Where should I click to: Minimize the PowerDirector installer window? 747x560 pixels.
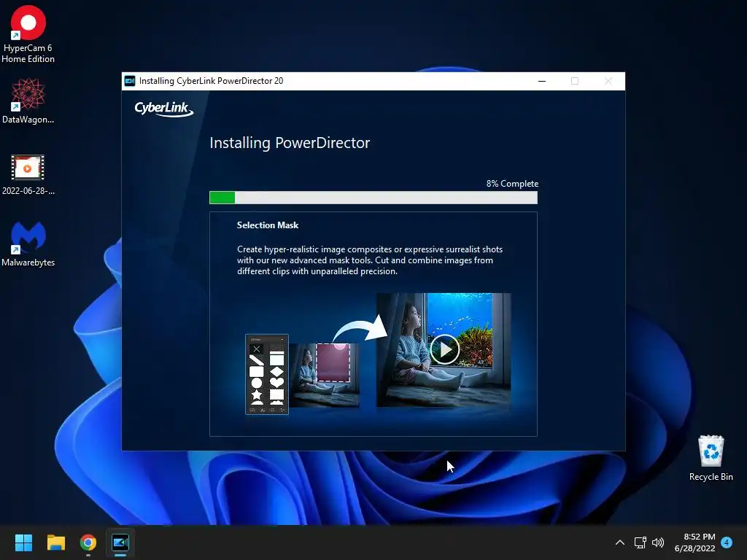pos(542,81)
